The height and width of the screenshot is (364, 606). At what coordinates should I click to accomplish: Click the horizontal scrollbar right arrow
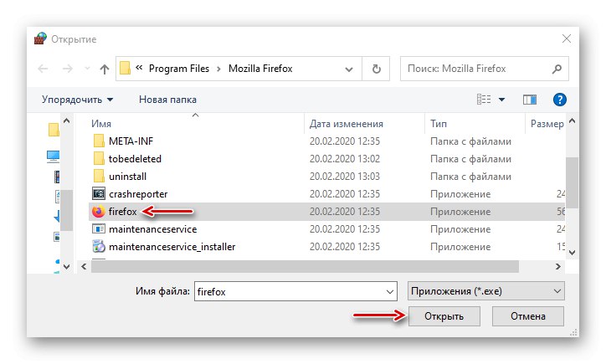click(x=558, y=267)
